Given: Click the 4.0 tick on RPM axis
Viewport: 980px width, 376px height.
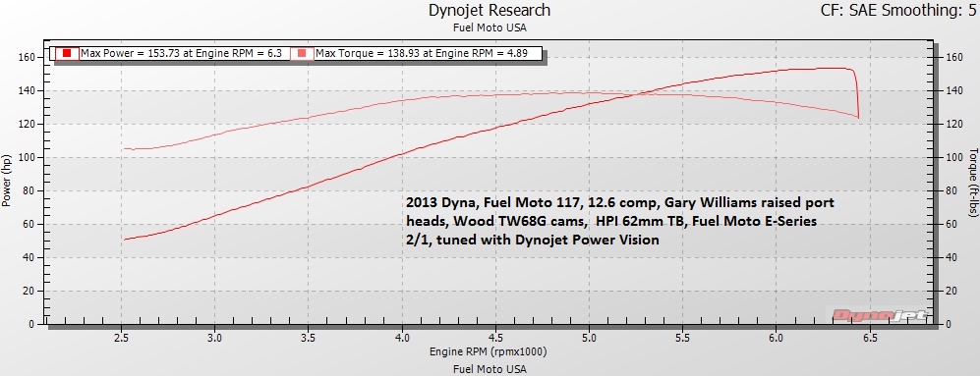Looking at the screenshot, I should point(402,338).
